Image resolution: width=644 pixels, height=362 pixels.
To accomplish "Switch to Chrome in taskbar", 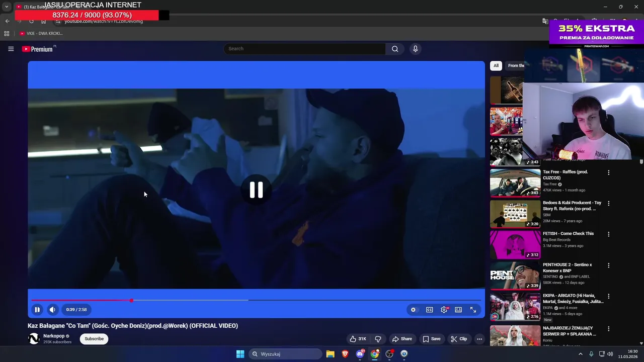I will pyautogui.click(x=375, y=354).
